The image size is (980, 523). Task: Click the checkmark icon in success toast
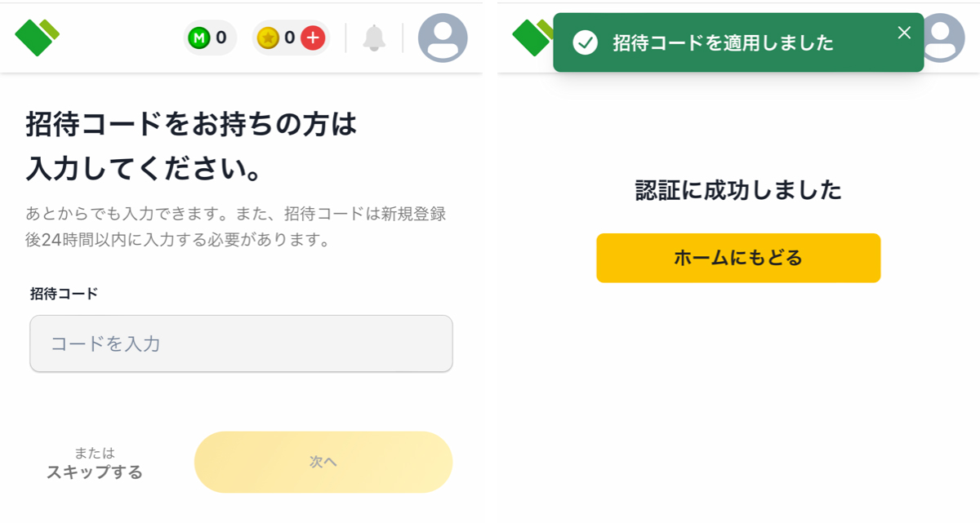tap(585, 42)
